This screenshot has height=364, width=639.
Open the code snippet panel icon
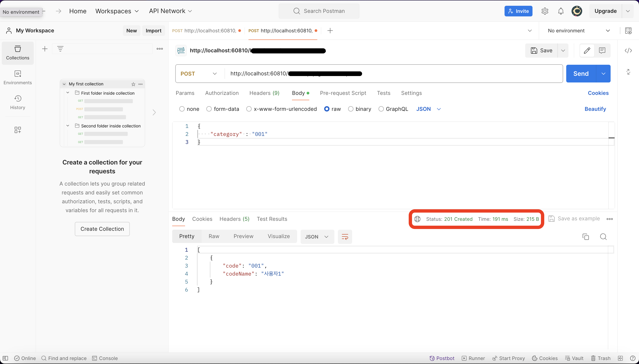(628, 51)
